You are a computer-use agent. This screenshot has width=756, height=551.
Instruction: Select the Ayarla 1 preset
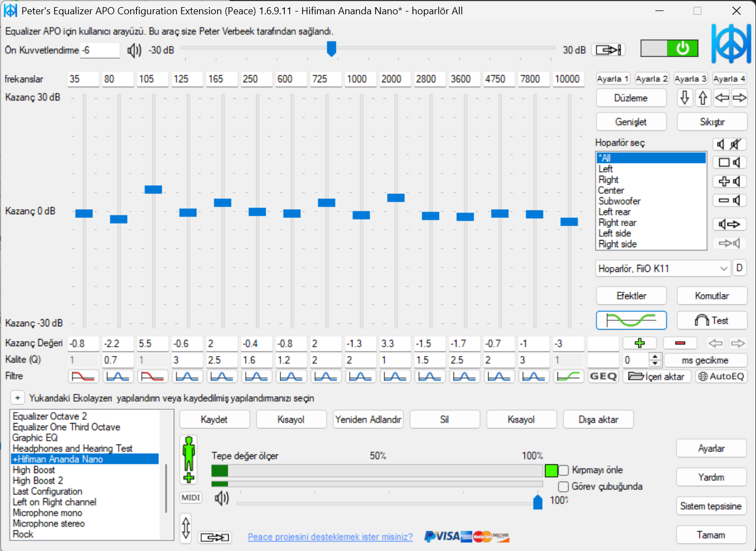[x=613, y=79]
